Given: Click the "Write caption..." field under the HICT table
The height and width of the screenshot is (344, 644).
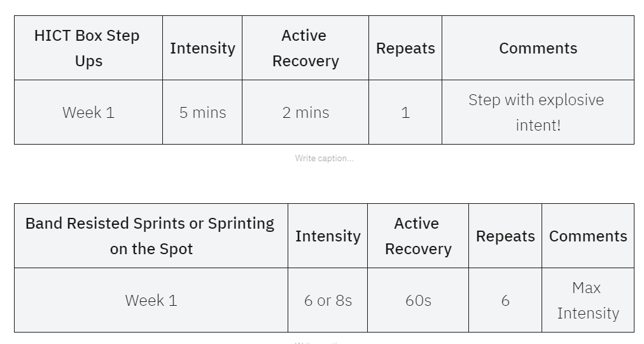Looking at the screenshot, I should (x=324, y=158).
